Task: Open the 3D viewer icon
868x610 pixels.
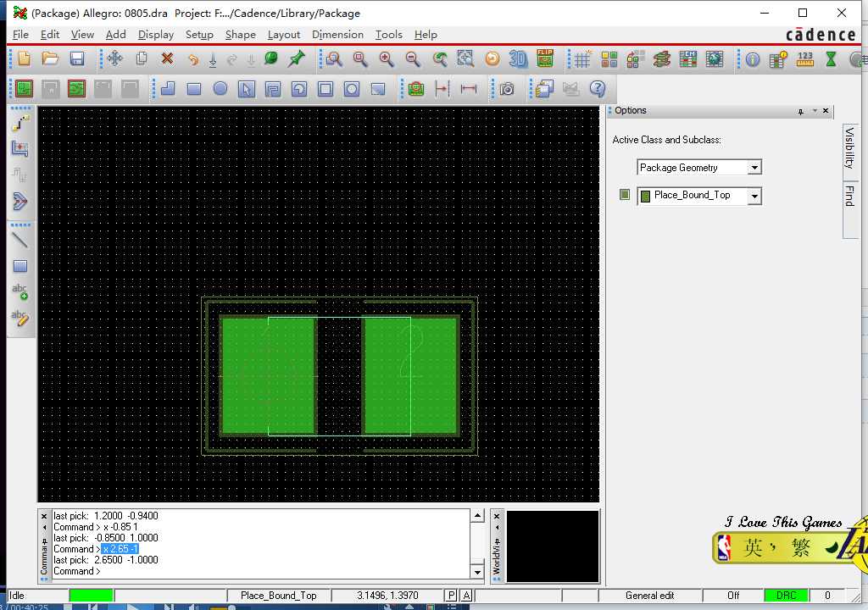Action: pos(518,58)
